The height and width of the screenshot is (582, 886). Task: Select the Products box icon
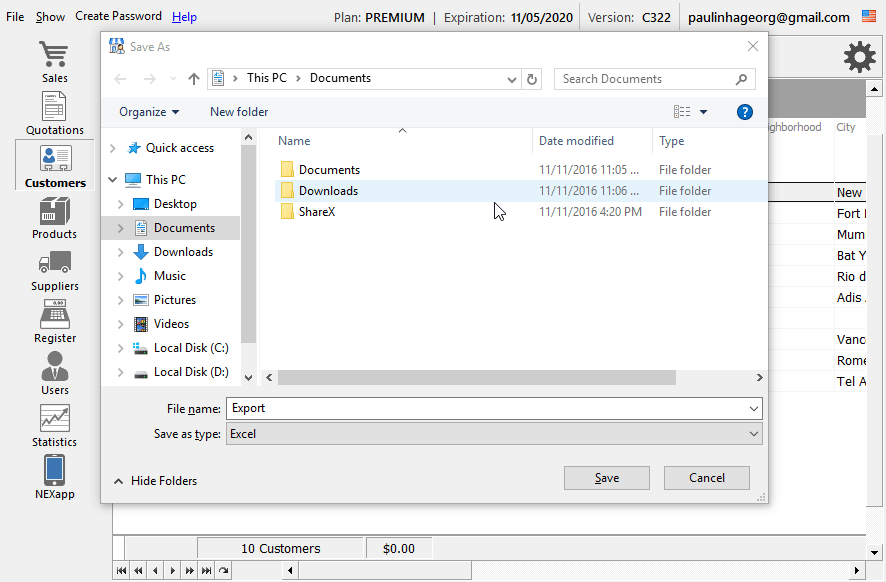click(x=54, y=212)
